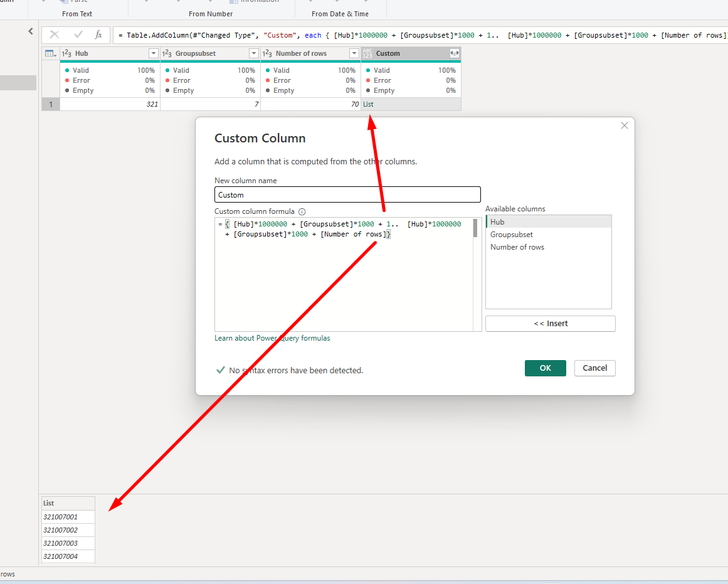Select Groupsubset in Available columns
The image size is (728, 584).
point(548,235)
